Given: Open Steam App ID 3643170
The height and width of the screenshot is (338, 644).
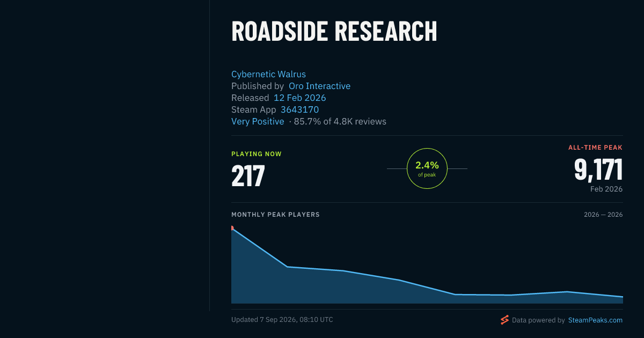Looking at the screenshot, I should click(299, 109).
